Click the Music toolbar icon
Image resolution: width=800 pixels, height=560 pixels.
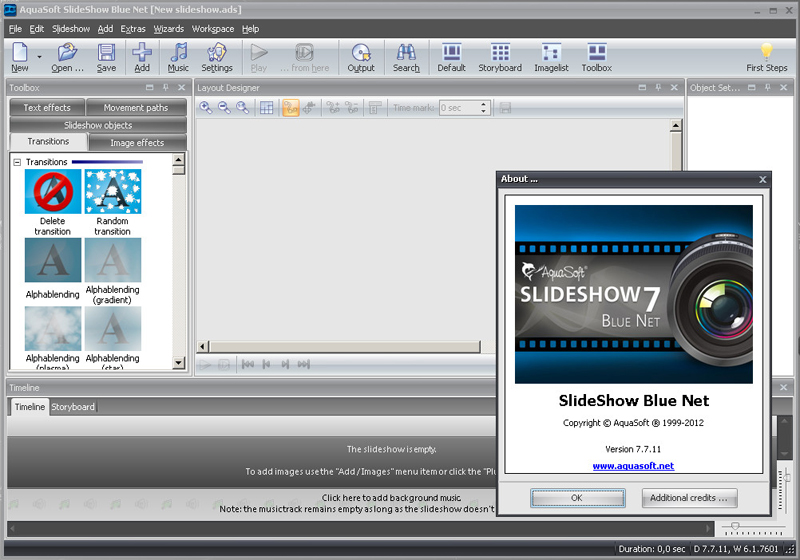coord(178,56)
